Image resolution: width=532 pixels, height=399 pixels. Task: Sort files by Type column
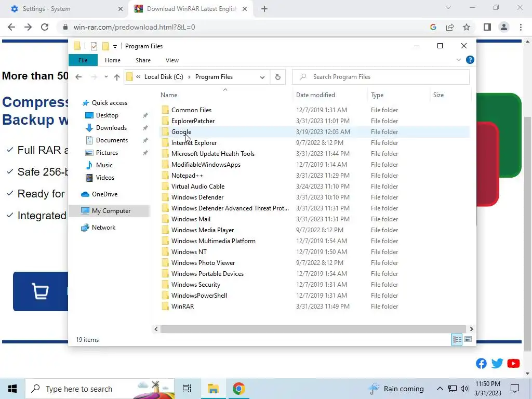[x=377, y=95]
